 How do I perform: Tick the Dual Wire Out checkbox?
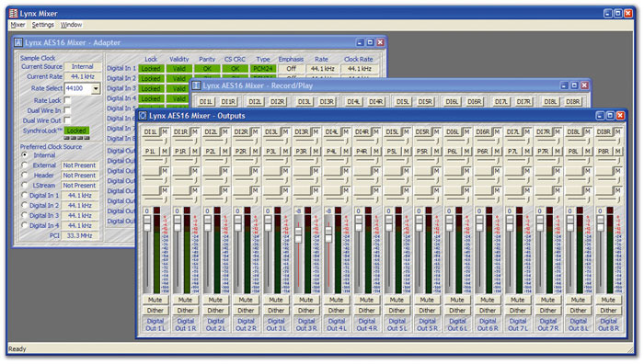(67, 120)
